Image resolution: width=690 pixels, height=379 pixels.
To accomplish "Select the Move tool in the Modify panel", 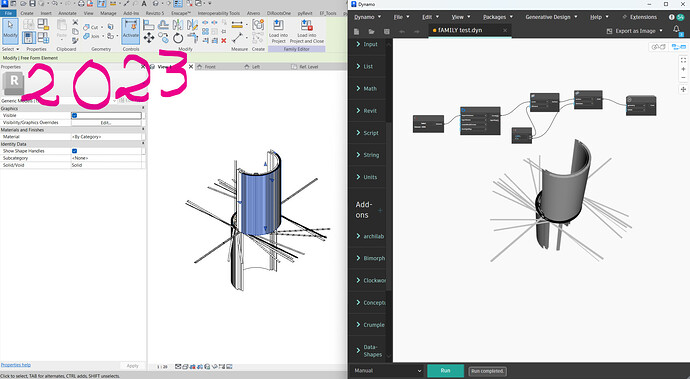I will click(x=149, y=38).
